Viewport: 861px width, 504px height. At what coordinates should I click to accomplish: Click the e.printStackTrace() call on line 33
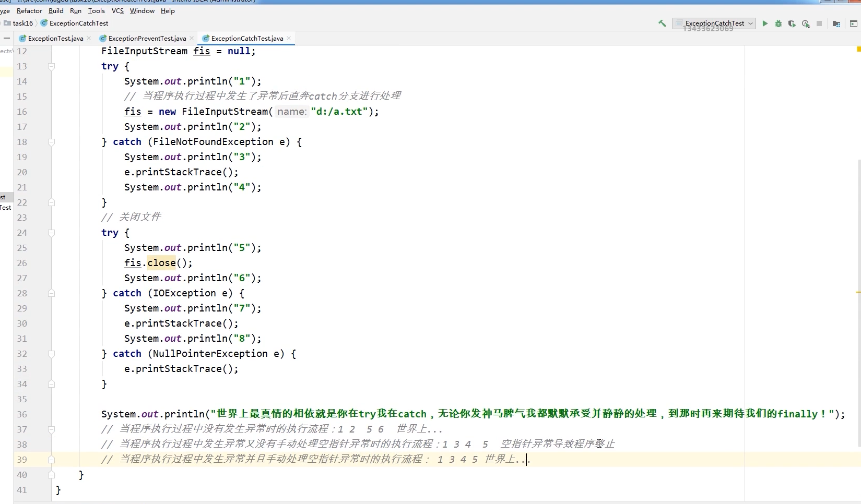click(181, 369)
